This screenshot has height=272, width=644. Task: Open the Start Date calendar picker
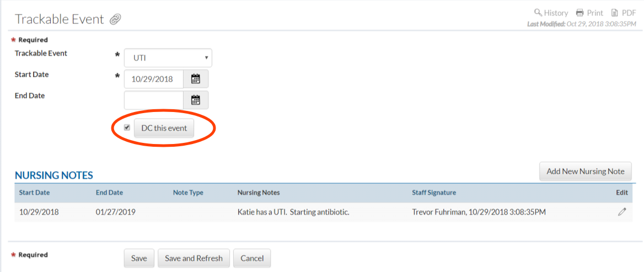(x=196, y=79)
